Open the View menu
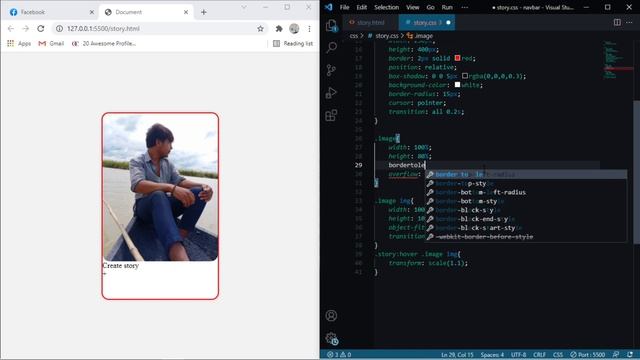 [x=413, y=7]
